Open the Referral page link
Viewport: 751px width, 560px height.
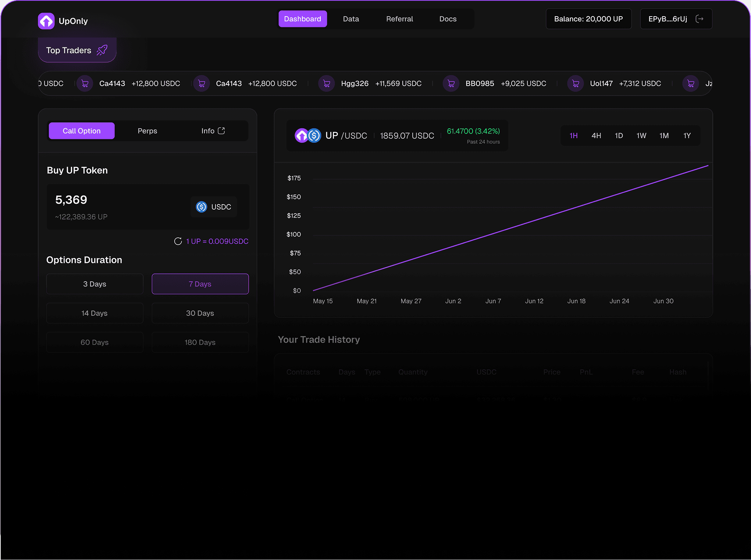coord(399,19)
